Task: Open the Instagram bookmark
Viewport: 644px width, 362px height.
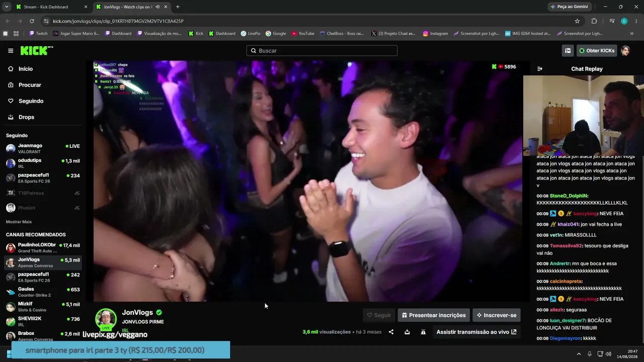Action: click(x=436, y=34)
